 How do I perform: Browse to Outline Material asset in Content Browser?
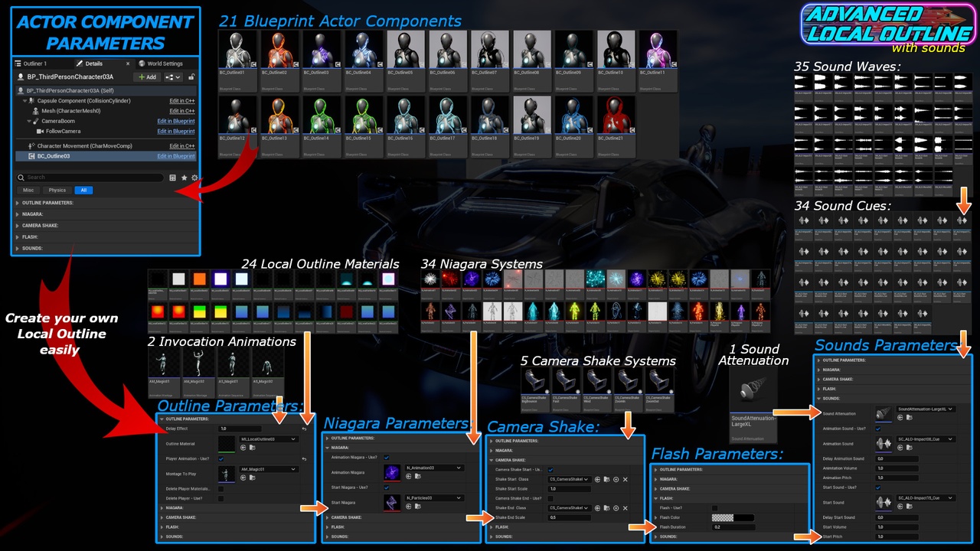pyautogui.click(x=252, y=448)
